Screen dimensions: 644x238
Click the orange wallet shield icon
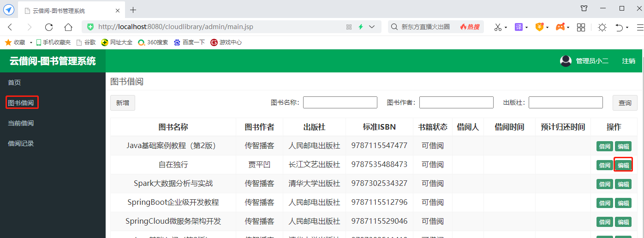coord(539,27)
